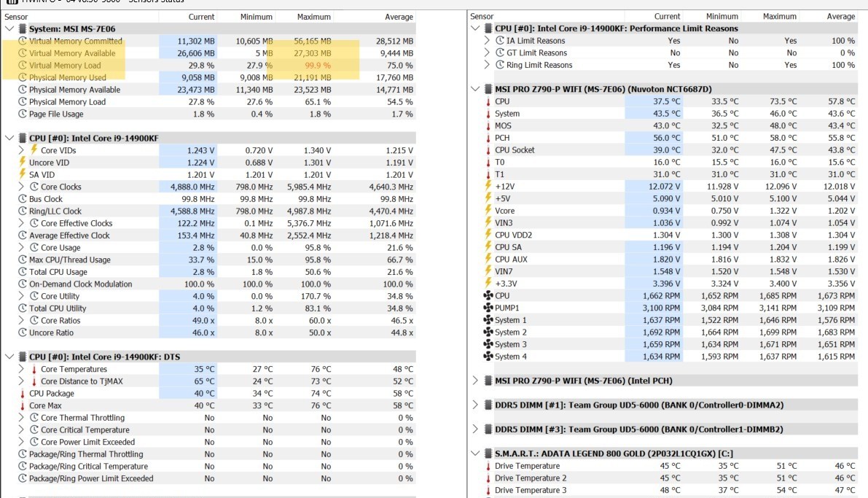
Task: Click the Core Max thermometer icon
Action: tap(23, 405)
